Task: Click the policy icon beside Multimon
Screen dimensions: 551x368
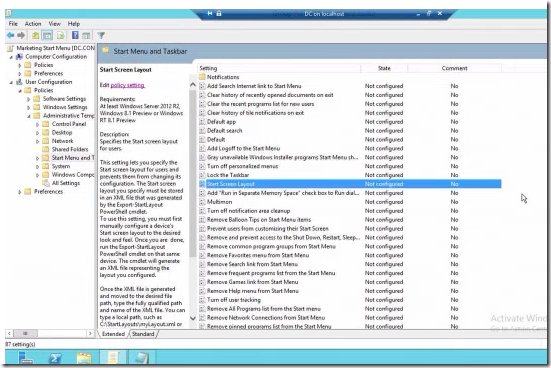Action: [202, 202]
